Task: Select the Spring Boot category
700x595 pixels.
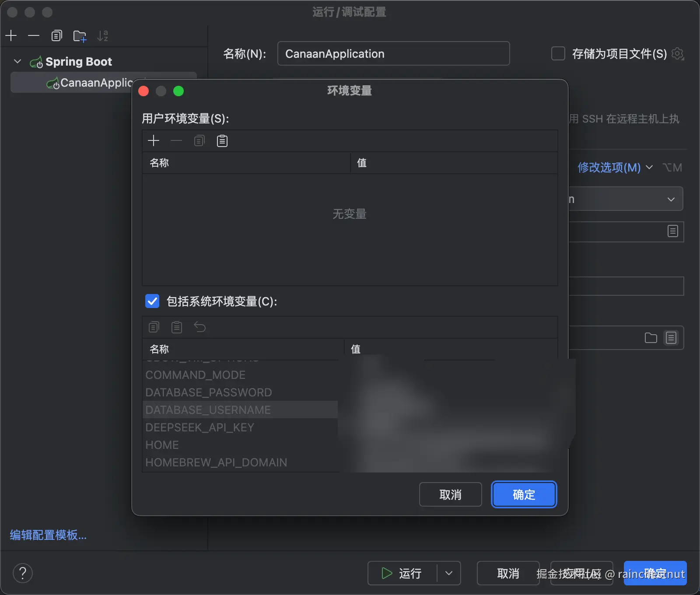Action: pyautogui.click(x=79, y=62)
